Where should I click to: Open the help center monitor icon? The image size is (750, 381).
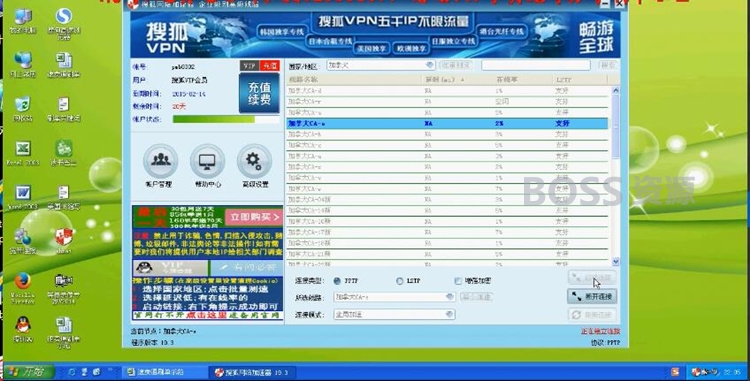207,161
